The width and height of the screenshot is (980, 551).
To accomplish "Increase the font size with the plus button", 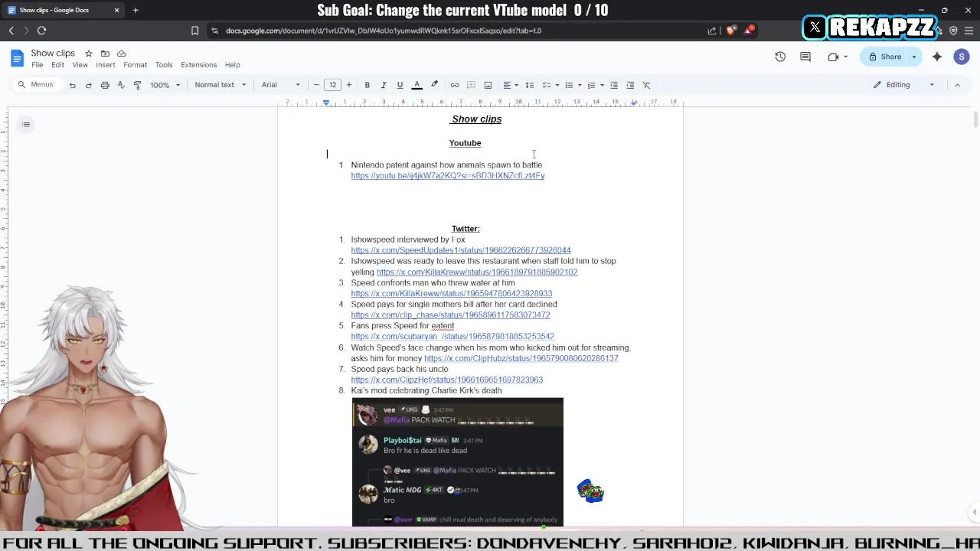I will coord(349,85).
